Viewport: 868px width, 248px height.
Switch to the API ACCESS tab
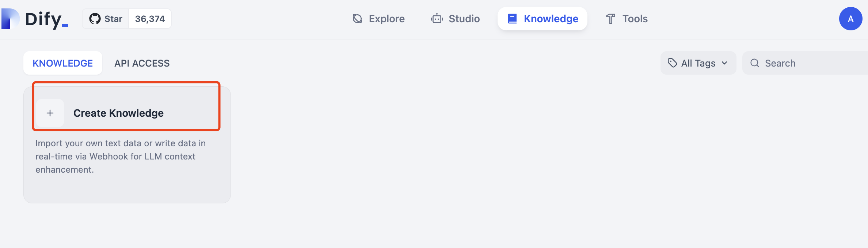tap(142, 63)
